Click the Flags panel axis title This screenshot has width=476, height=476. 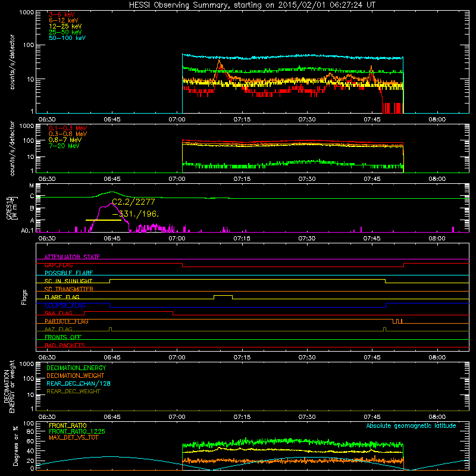coord(24,297)
